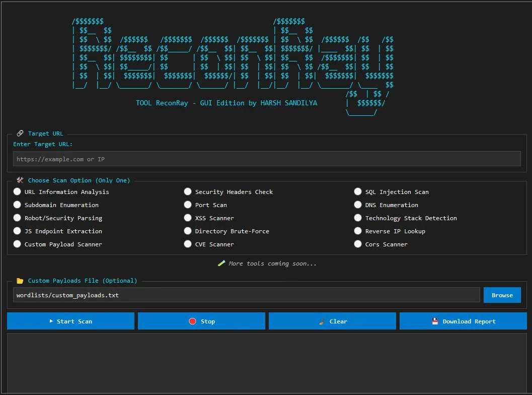Choose Directory Brute-Force scan
Screen dimensions: 532x395
click(188, 231)
